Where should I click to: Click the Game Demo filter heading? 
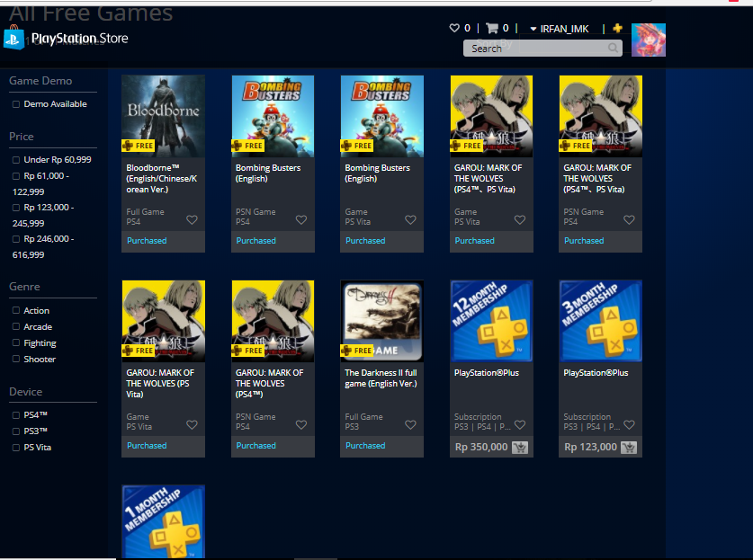40,81
